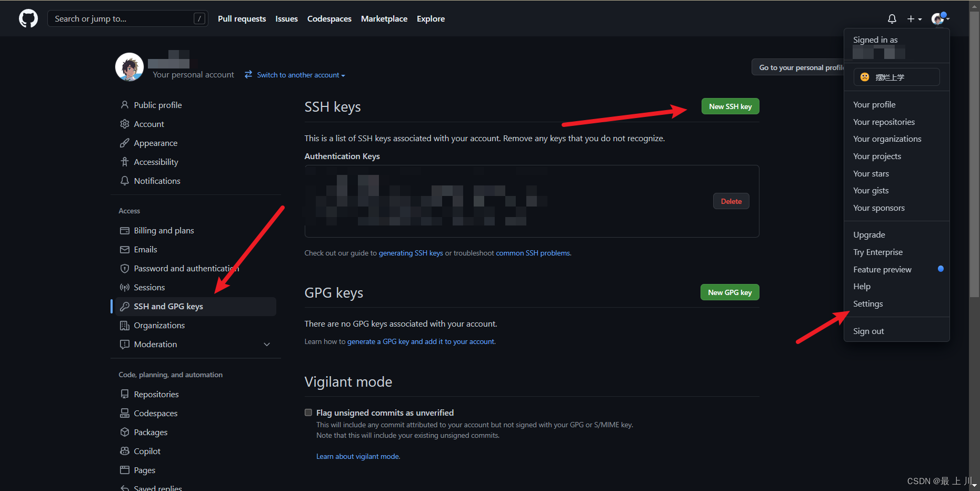Click the bell icon beside Notifications
The image size is (980, 491).
tap(125, 181)
